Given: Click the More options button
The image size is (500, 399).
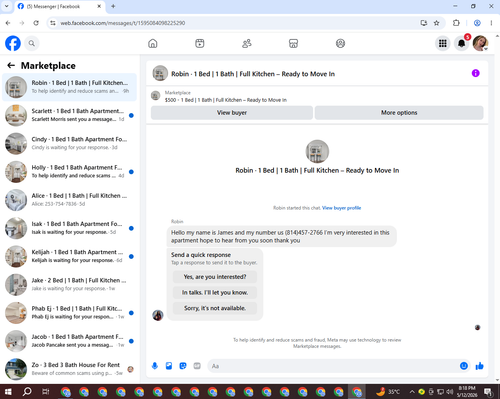Looking at the screenshot, I should pyautogui.click(x=399, y=113).
